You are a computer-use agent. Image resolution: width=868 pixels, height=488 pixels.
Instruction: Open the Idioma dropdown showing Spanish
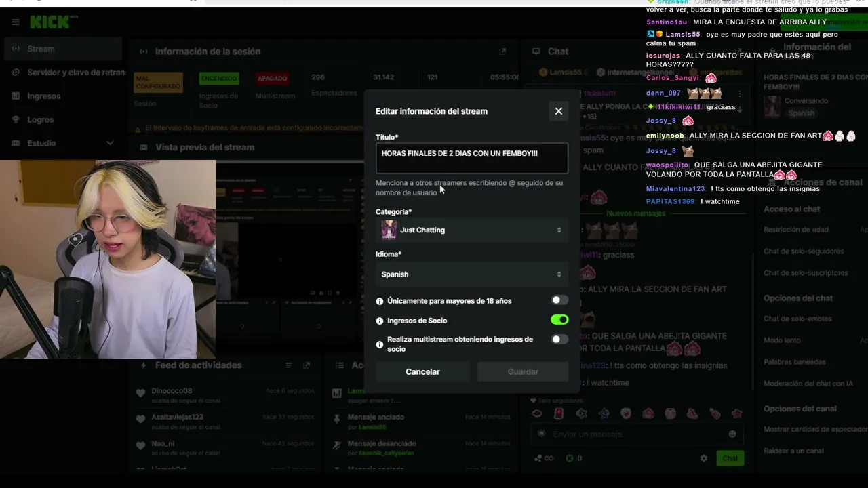coord(471,274)
